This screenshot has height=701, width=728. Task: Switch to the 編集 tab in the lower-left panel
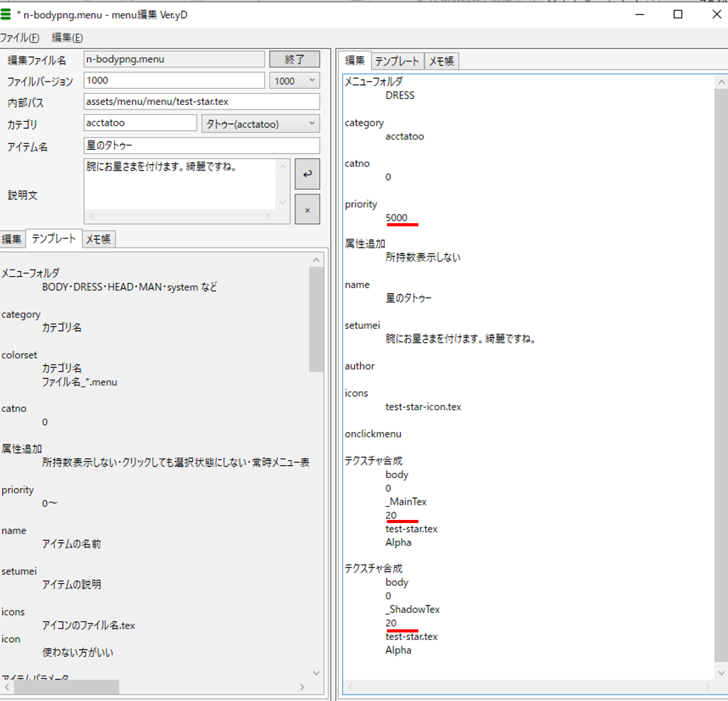(x=11, y=239)
